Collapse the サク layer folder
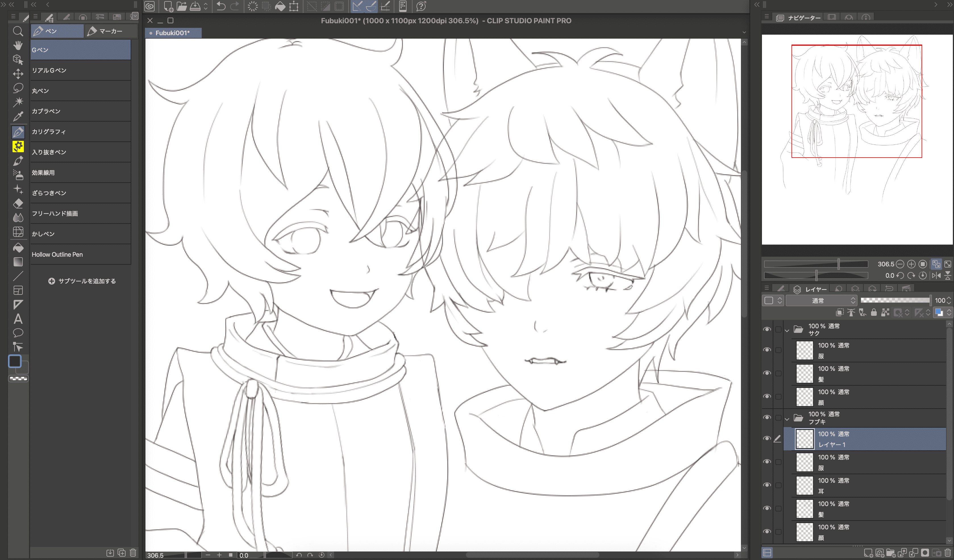This screenshot has width=954, height=560. point(787,330)
